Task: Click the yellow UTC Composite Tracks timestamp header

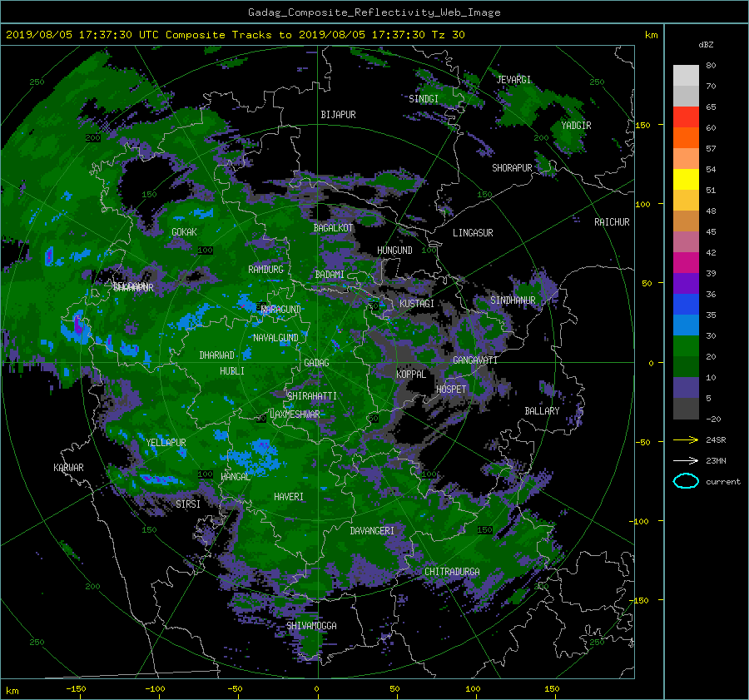Action: (235, 35)
